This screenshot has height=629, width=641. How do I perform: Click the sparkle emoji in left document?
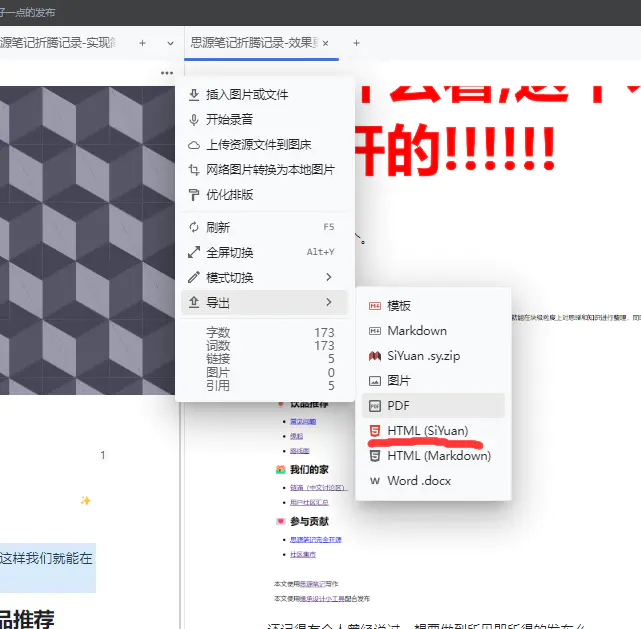click(x=85, y=500)
